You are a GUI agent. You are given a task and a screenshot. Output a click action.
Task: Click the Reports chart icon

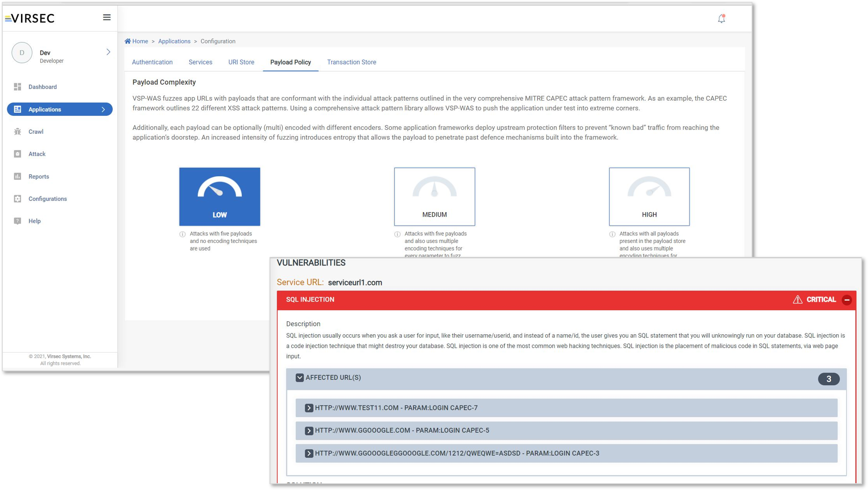[x=17, y=176]
